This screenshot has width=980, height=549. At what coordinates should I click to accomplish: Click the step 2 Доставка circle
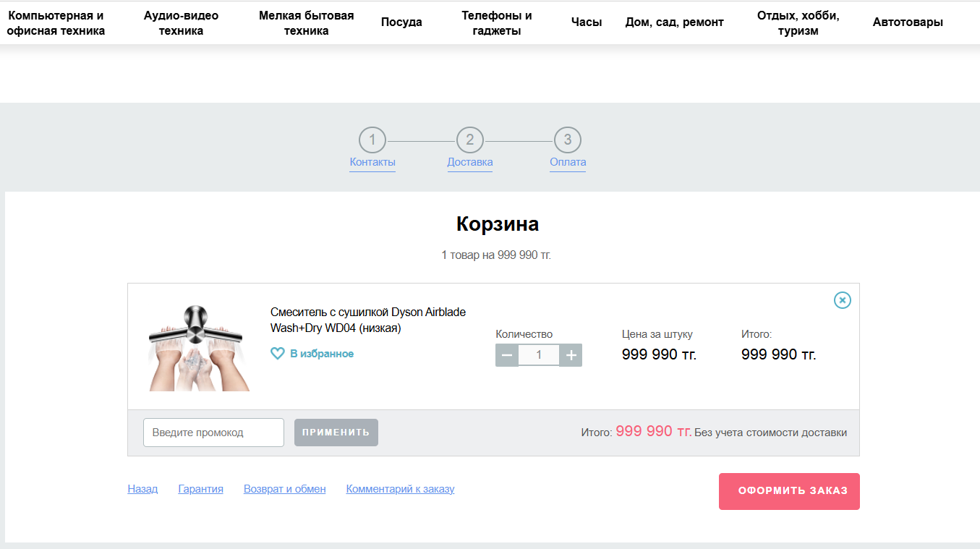click(469, 140)
